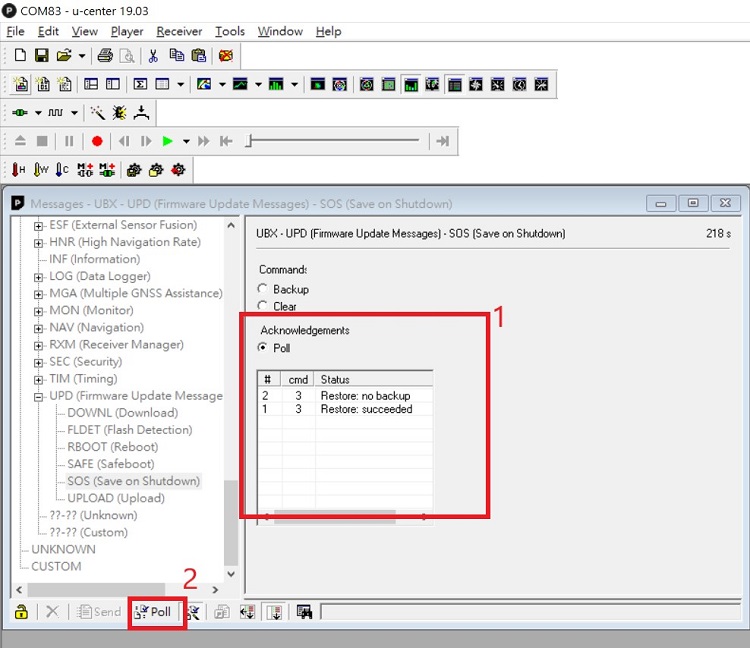Select the Backup radio button
Screen dimensions: 750x648
[x=262, y=289]
